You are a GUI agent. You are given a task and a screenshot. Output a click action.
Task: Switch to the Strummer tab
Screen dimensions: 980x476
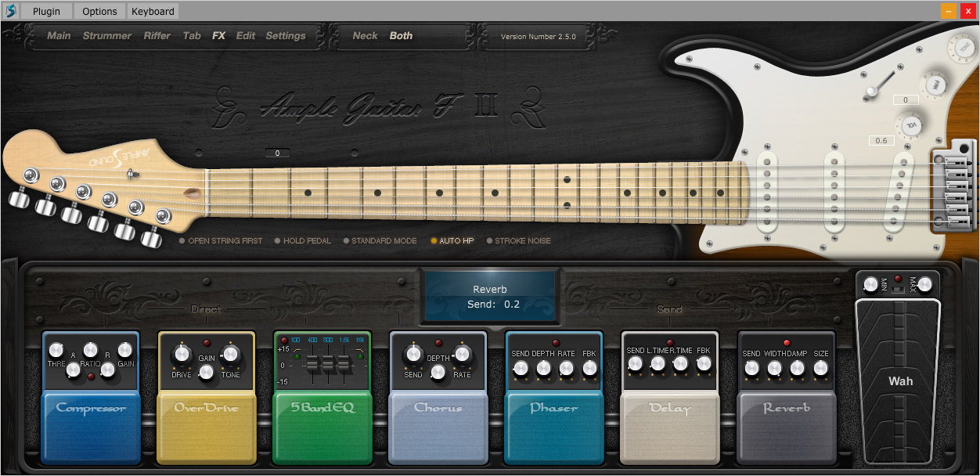tap(107, 36)
